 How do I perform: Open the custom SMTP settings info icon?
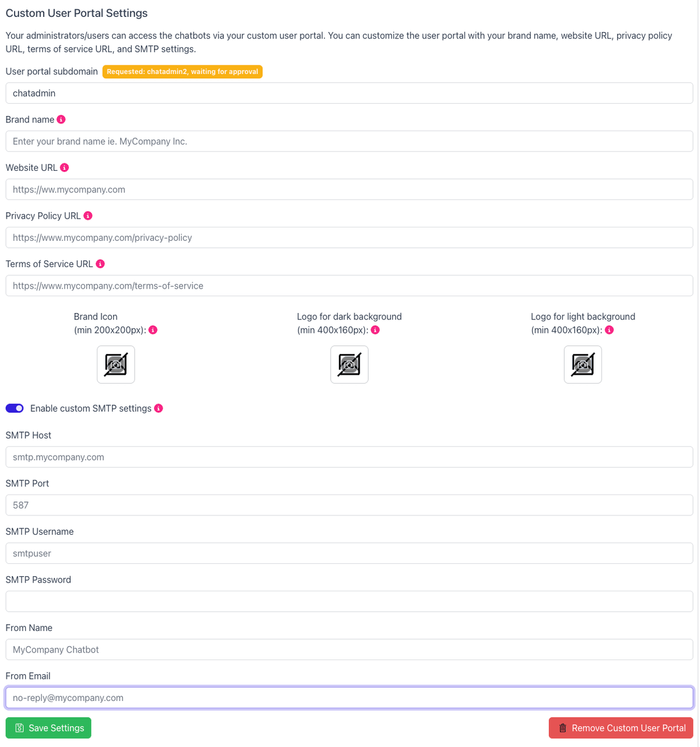pos(158,408)
